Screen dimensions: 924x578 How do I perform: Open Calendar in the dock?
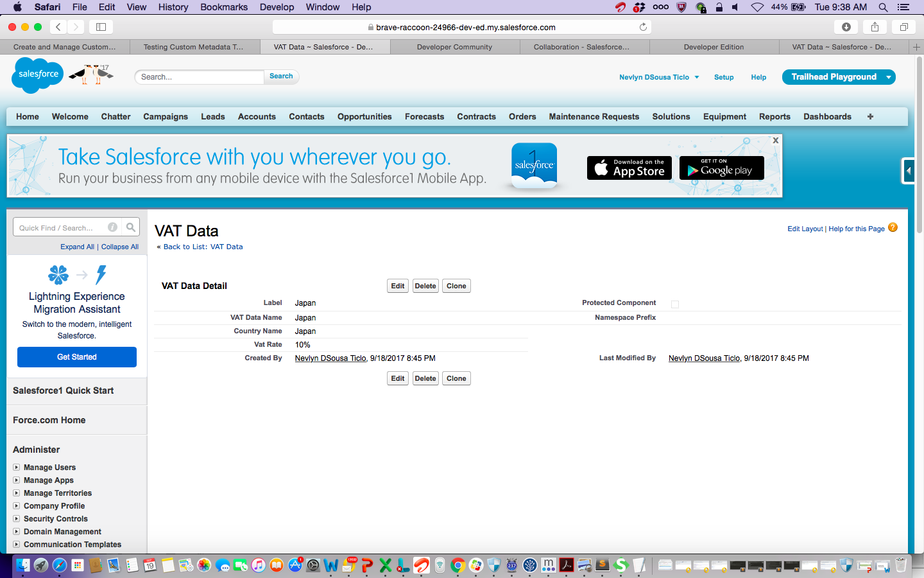click(150, 565)
